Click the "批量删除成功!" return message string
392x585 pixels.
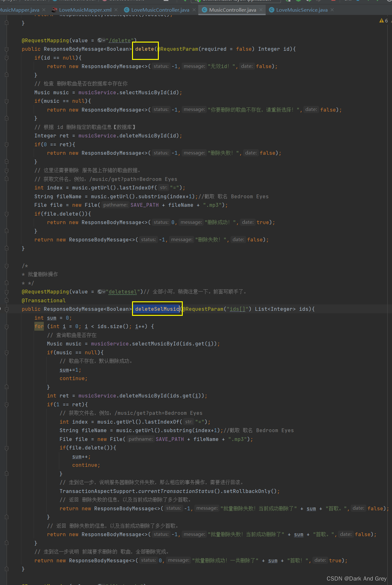tap(225, 561)
